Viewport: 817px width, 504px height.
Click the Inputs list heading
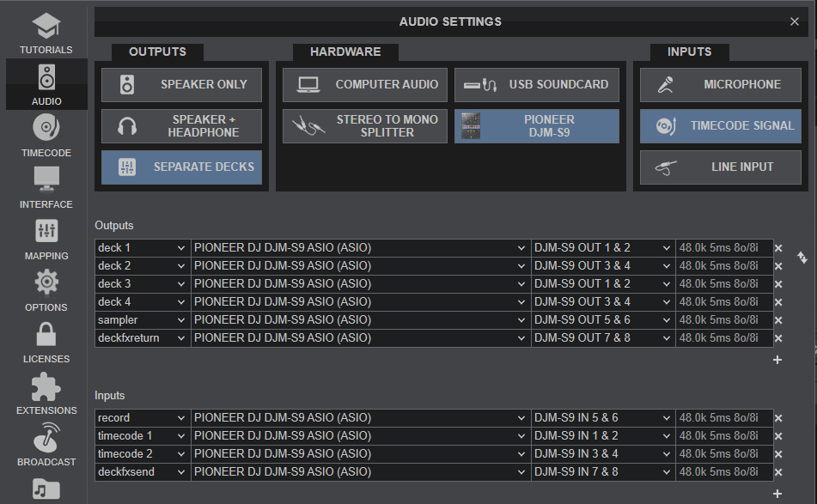pyautogui.click(x=110, y=396)
